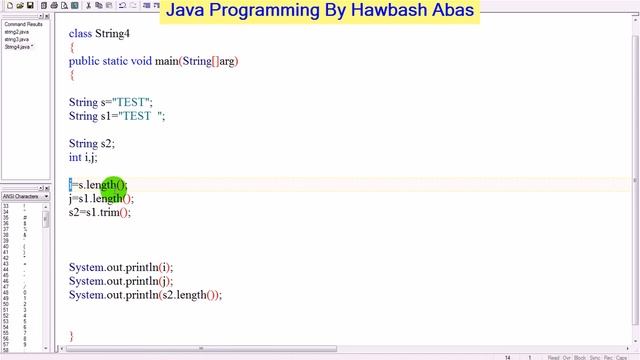This screenshot has width=640, height=360.
Task: Click the 'String s2;' declaration line
Action: [x=92, y=144]
